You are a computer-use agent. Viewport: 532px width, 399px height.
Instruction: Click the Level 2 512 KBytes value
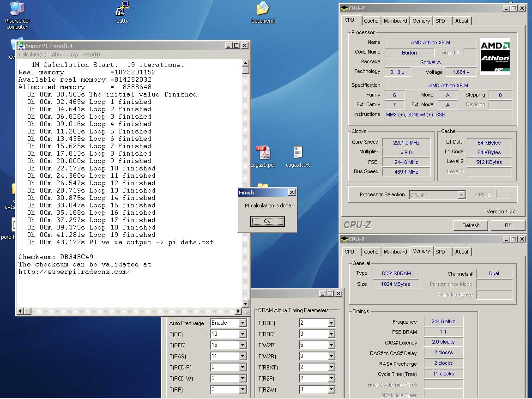(489, 162)
